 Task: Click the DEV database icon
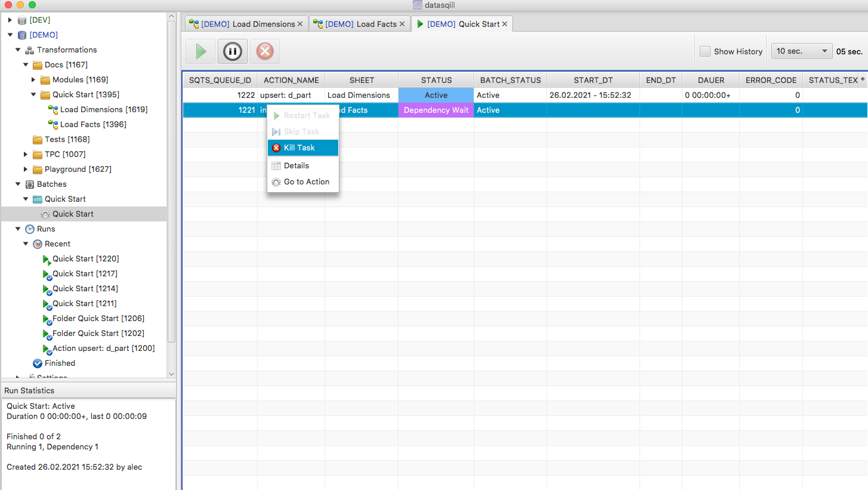point(22,20)
